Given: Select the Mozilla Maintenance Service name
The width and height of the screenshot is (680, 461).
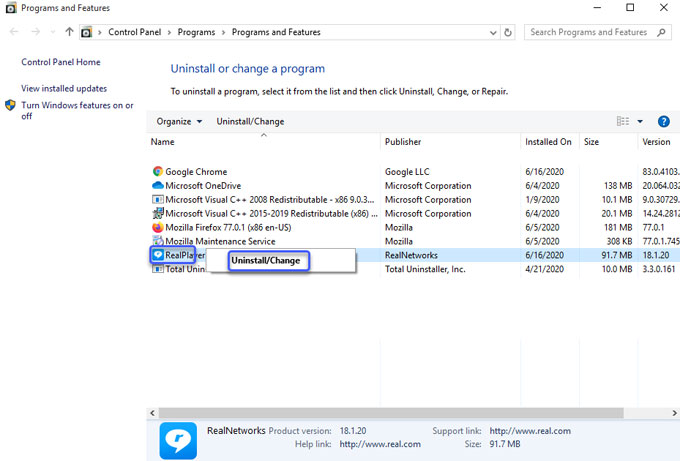Looking at the screenshot, I should (x=220, y=241).
